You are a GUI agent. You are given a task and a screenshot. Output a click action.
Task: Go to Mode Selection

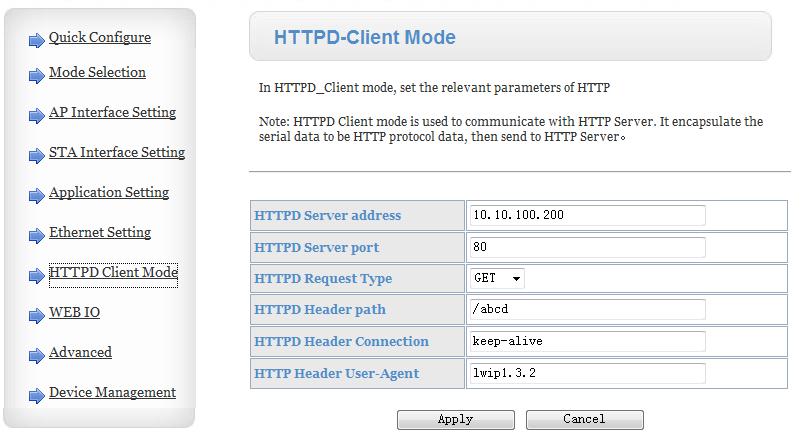point(97,72)
